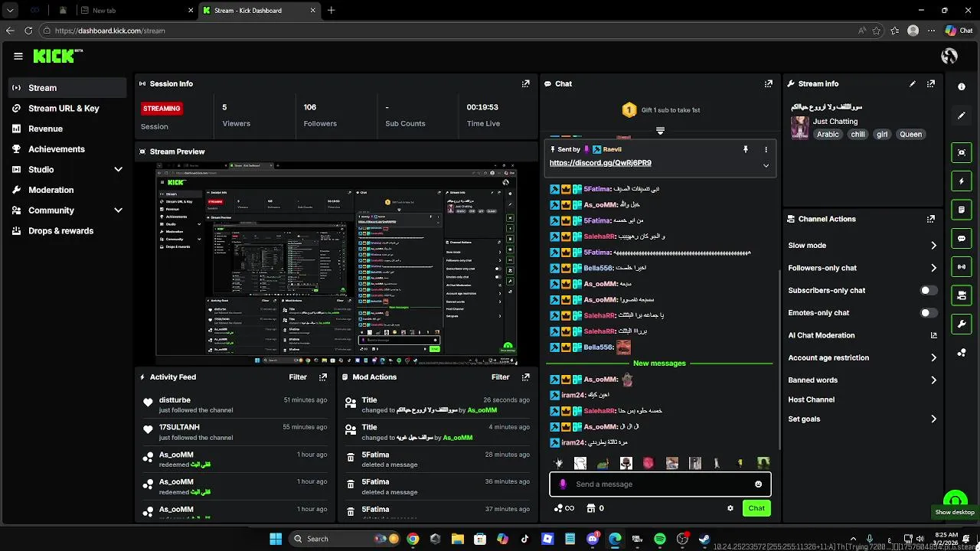Pop out the Mod Actions panel
The image size is (980, 551).
525,377
